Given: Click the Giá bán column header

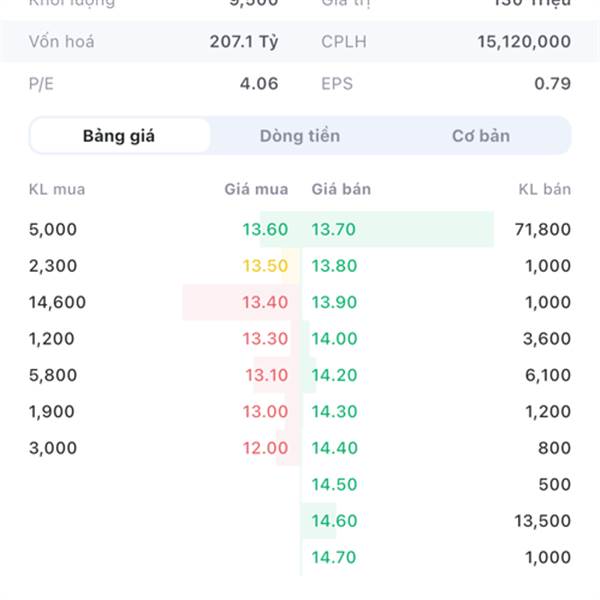Looking at the screenshot, I should (341, 189).
